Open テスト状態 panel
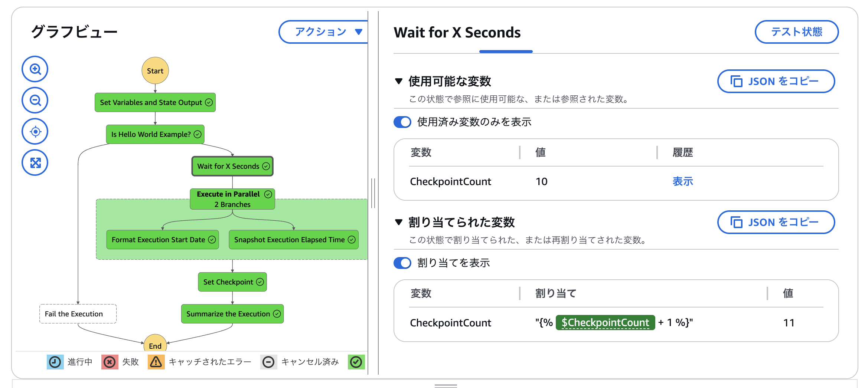The image size is (868, 388). coord(796,32)
